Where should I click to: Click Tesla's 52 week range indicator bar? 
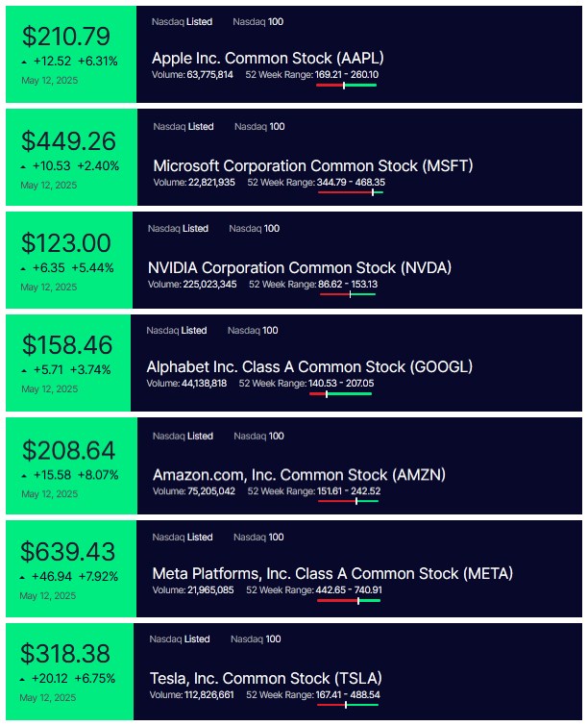(x=348, y=705)
